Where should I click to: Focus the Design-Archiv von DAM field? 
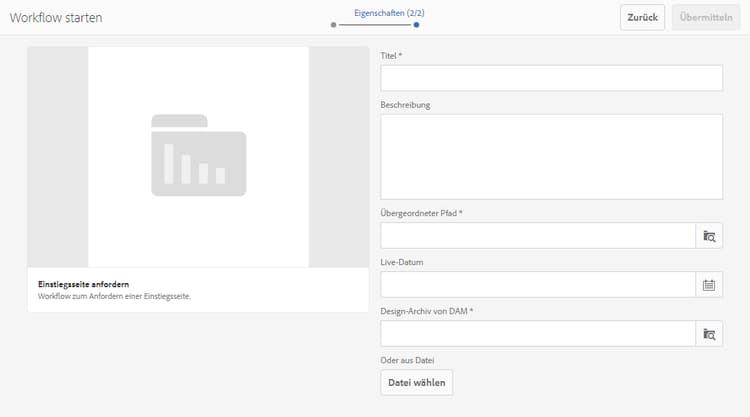click(x=538, y=334)
